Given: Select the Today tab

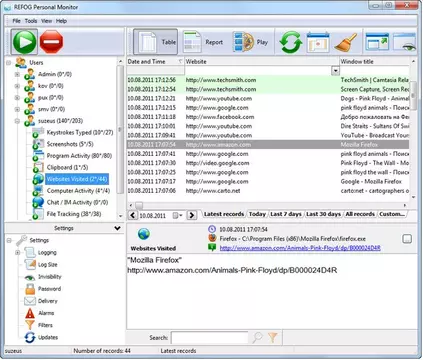Looking at the screenshot, I should [x=257, y=214].
